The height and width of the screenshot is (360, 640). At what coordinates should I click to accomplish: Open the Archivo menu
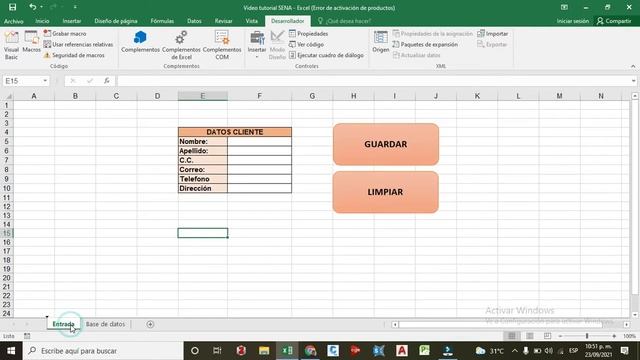pyautogui.click(x=13, y=21)
